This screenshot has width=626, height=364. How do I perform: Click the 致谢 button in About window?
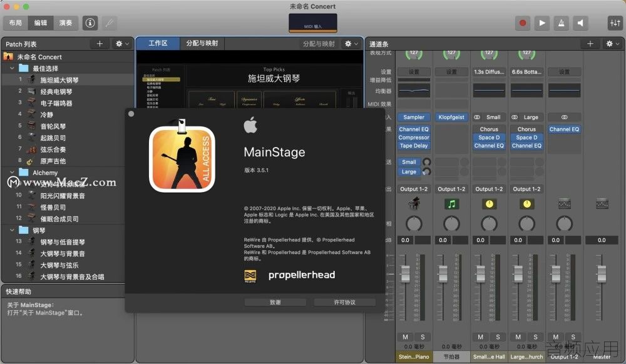[x=275, y=302]
